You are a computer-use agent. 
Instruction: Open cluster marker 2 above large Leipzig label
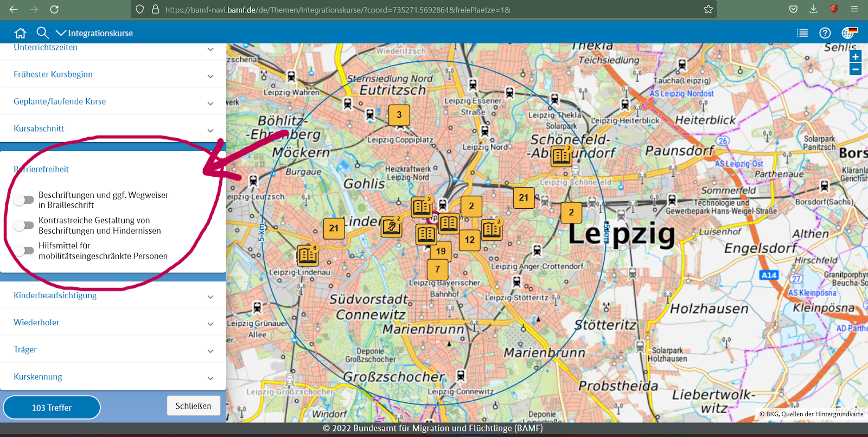571,213
